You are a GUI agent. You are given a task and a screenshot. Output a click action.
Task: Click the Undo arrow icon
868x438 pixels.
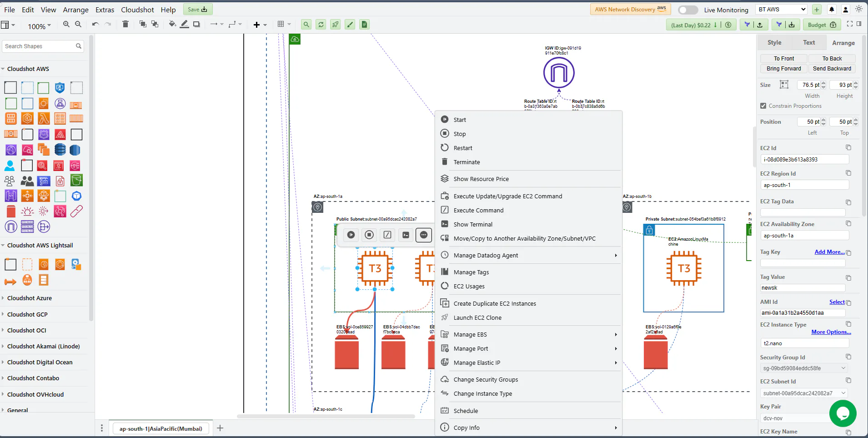tap(95, 24)
